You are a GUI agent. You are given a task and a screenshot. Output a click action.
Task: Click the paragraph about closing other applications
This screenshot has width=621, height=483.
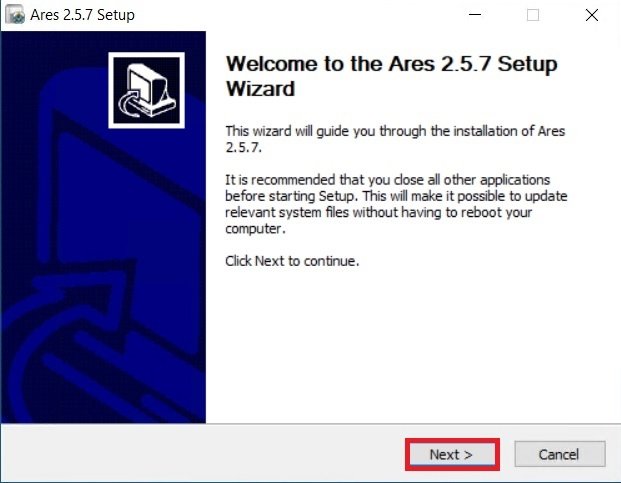click(396, 204)
